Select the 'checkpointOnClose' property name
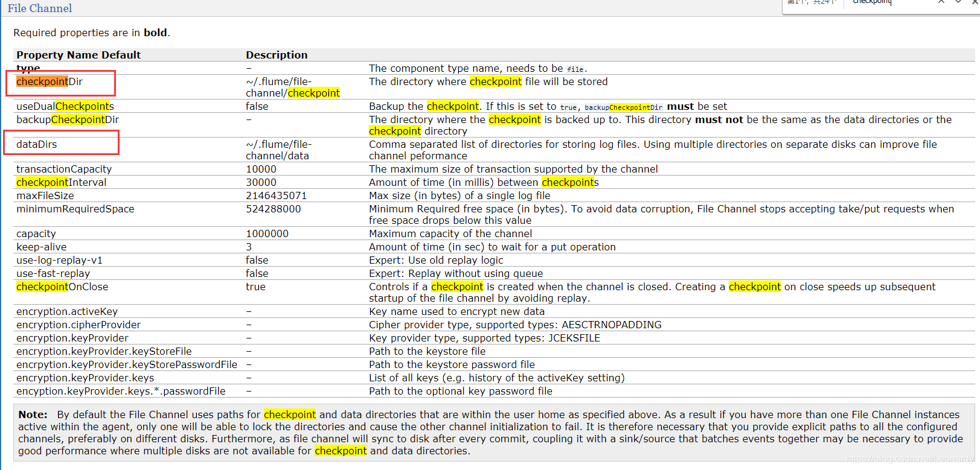The height and width of the screenshot is (470, 980). [62, 287]
